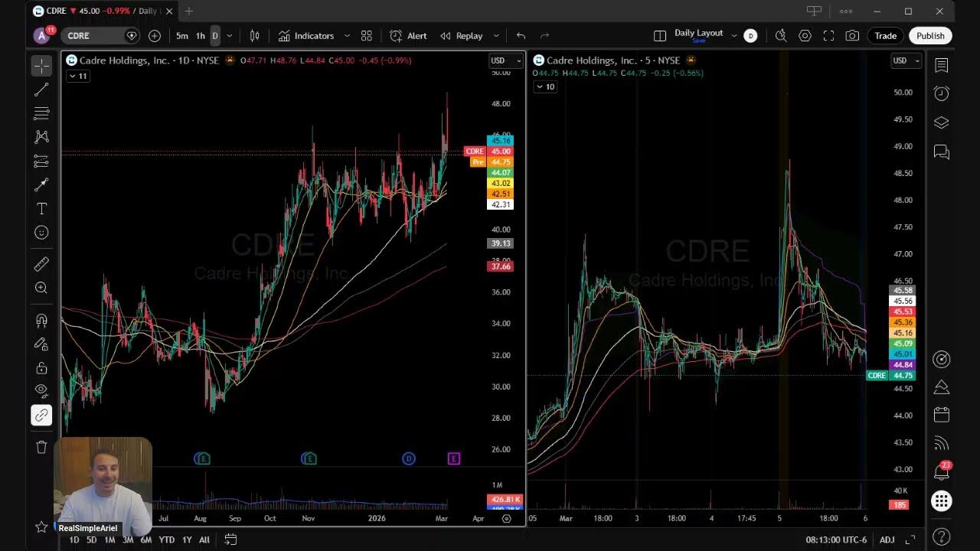Screen dimensions: 980x551
Task: Select the ruler measure tool
Action: pos(41,264)
